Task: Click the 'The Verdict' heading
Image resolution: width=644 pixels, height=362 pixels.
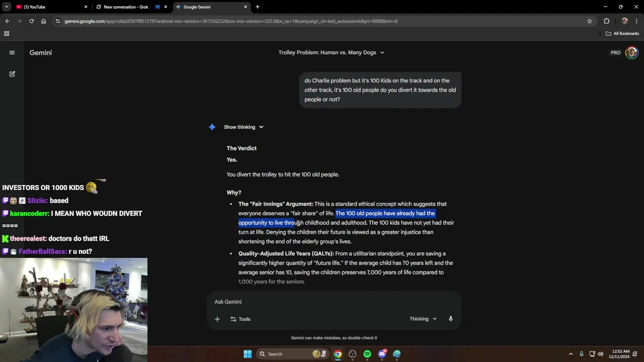Action: [242, 148]
